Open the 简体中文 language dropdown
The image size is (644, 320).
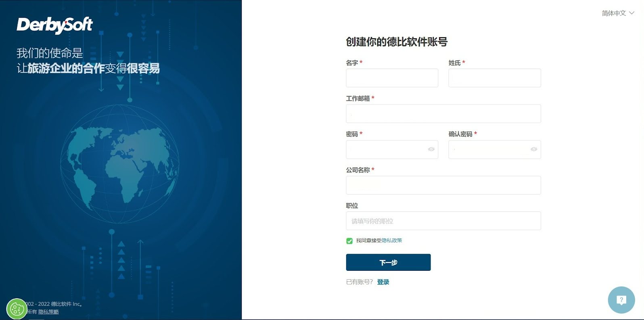pos(618,13)
